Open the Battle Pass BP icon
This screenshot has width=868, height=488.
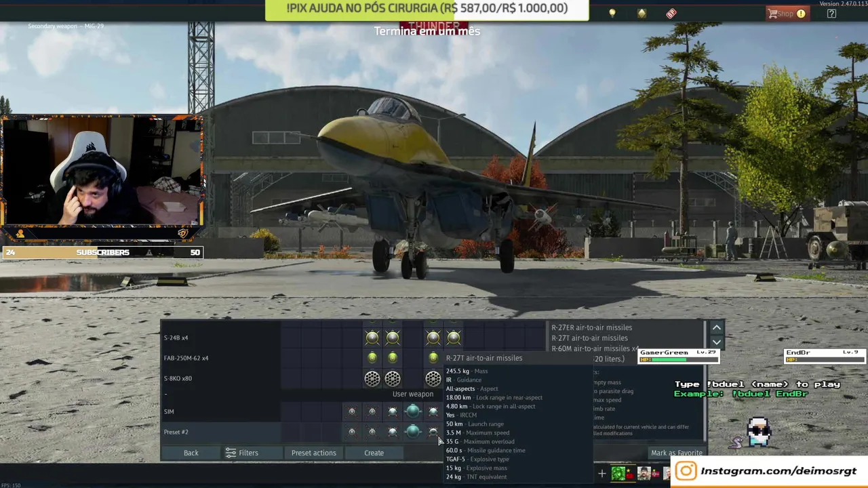(671, 13)
